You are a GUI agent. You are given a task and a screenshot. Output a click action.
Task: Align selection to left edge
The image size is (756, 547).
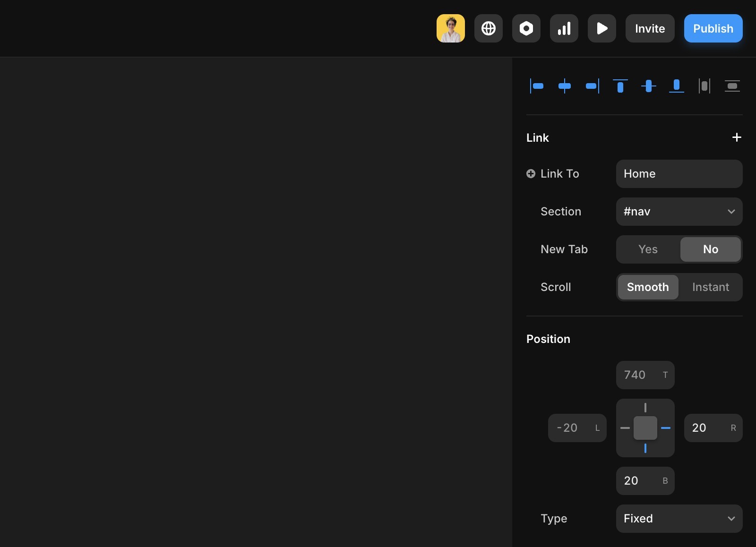[536, 86]
